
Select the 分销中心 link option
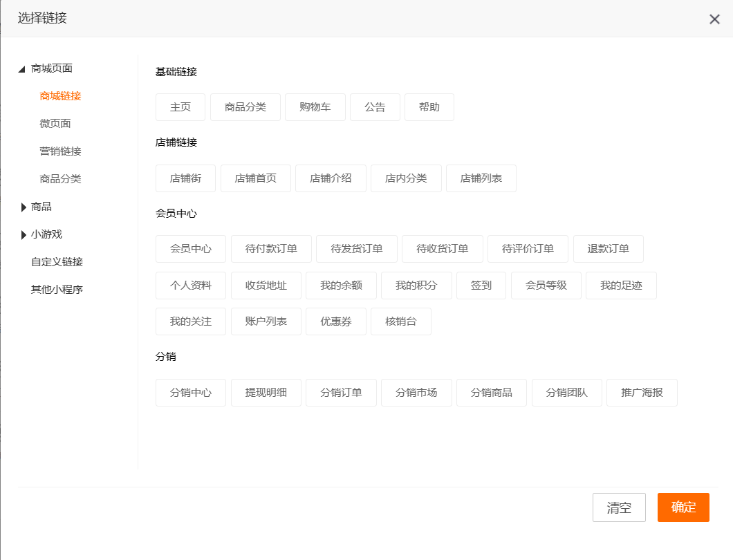coord(191,393)
